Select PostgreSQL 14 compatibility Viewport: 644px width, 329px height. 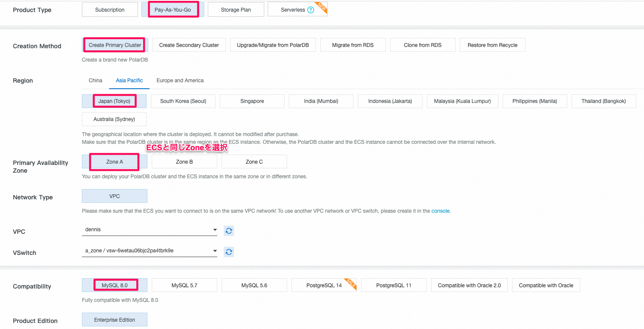324,286
